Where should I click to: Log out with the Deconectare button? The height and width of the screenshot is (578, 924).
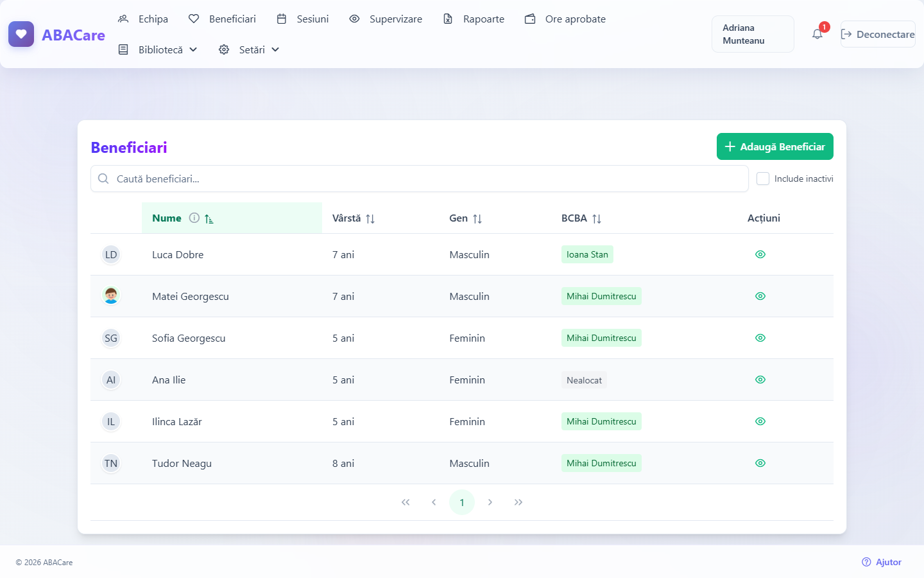coord(878,34)
